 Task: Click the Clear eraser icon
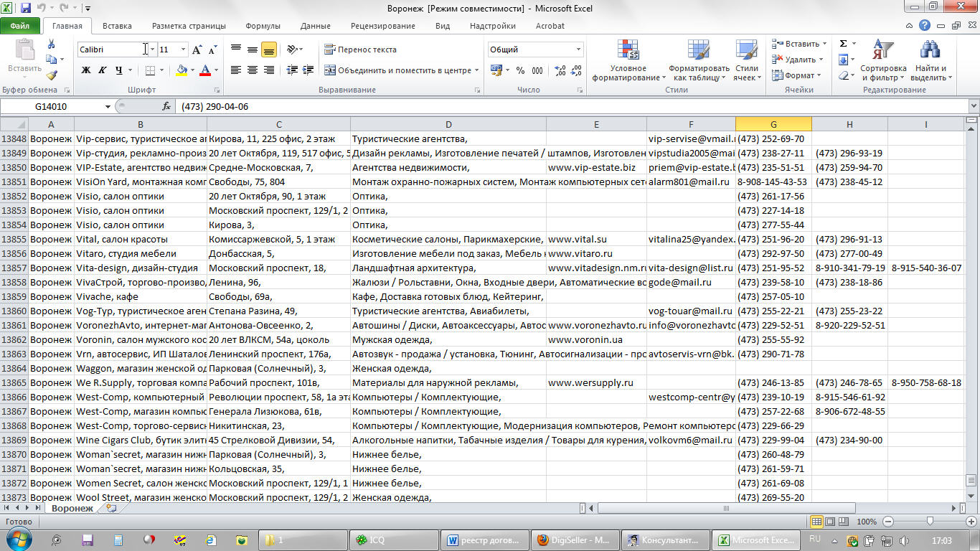click(x=843, y=75)
